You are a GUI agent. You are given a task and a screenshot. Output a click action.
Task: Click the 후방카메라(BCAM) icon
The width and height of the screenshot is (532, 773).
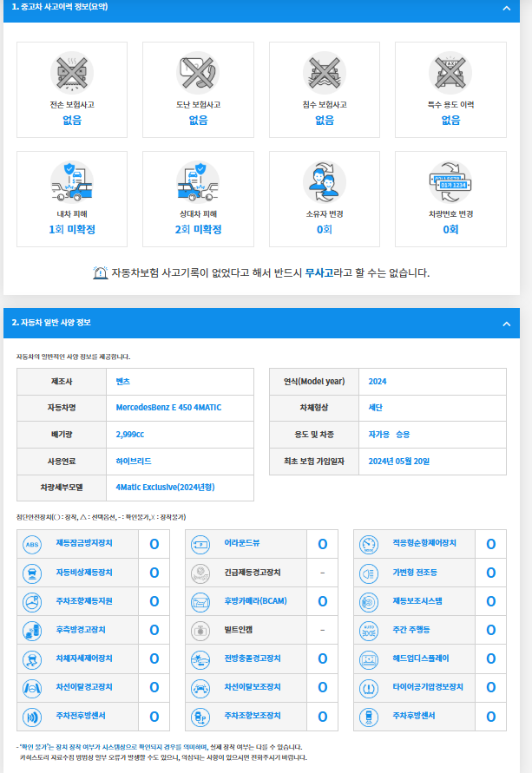[x=200, y=602]
